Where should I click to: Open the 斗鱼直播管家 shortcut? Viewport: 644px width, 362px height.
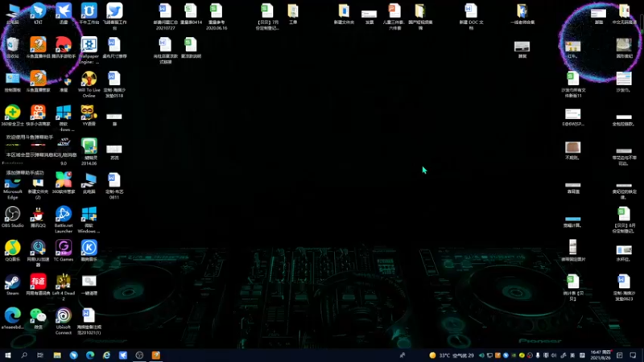pos(38,81)
